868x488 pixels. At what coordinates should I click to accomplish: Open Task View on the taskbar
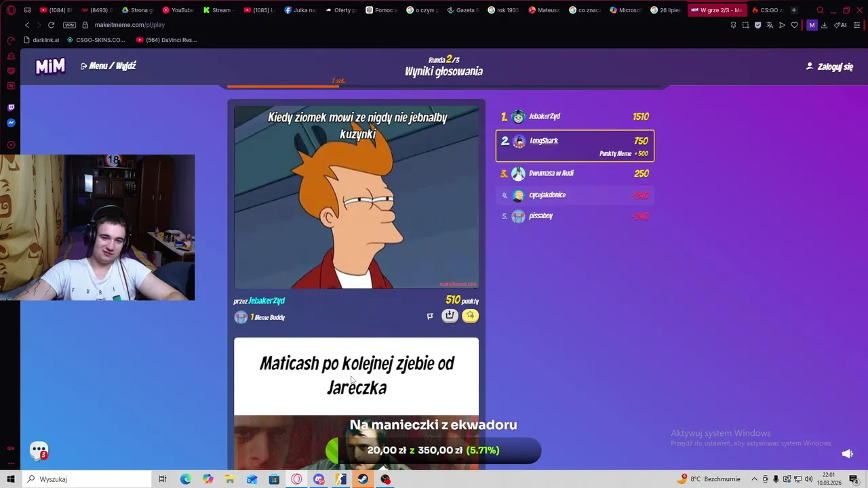coord(163,479)
